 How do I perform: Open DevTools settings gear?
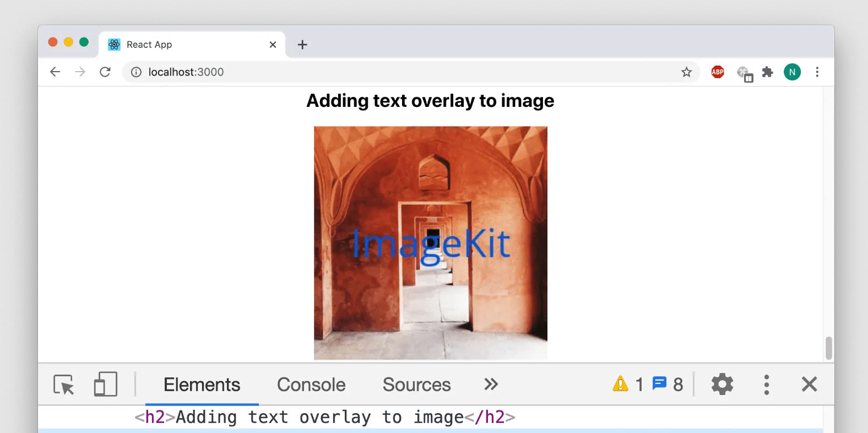[x=722, y=384]
